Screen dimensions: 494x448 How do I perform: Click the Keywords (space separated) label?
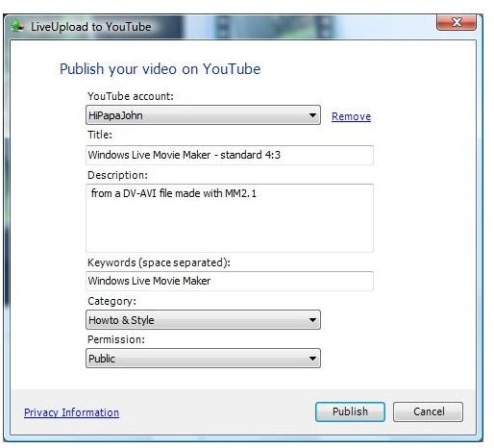[x=159, y=262]
